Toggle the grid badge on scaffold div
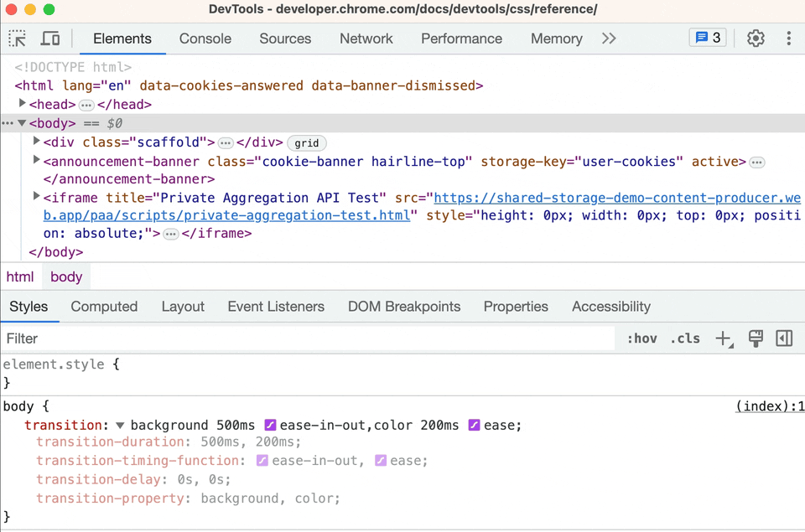This screenshot has height=532, width=805. click(x=307, y=143)
